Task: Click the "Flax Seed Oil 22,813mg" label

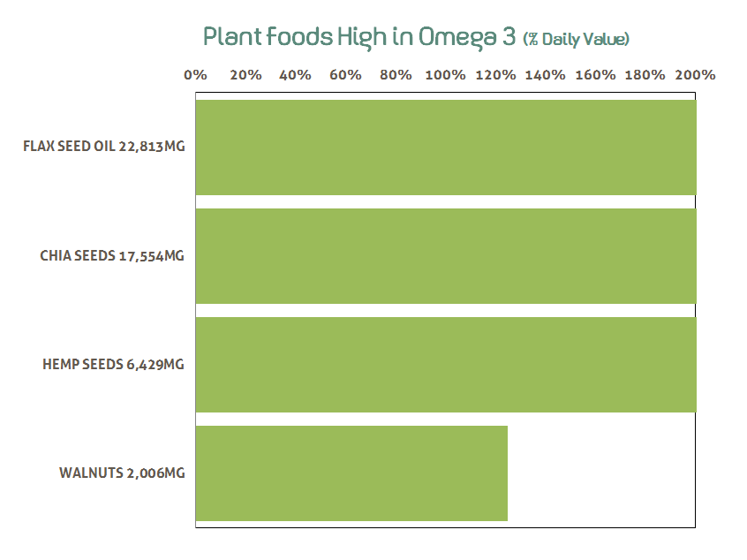Action: pyautogui.click(x=104, y=147)
